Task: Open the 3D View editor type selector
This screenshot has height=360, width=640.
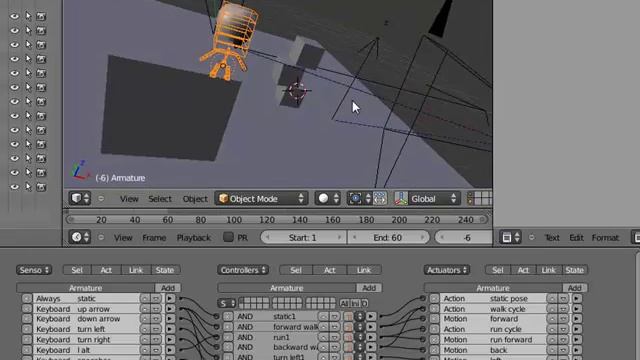Action: point(80,199)
